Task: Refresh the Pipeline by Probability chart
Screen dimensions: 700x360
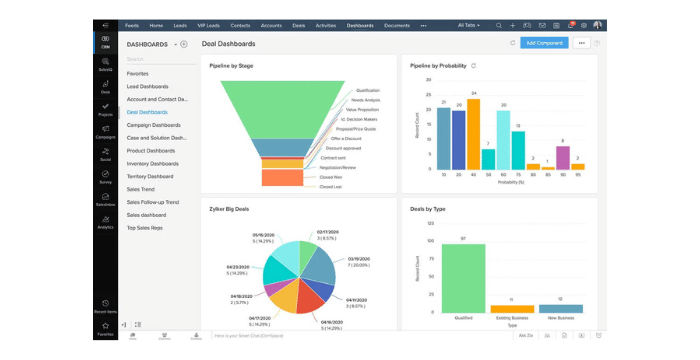Action: (x=473, y=66)
